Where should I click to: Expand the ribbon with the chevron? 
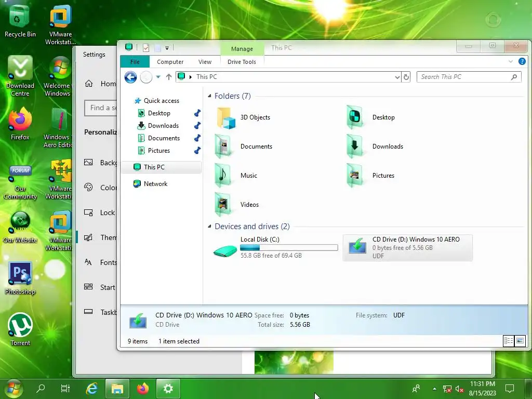pos(511,61)
